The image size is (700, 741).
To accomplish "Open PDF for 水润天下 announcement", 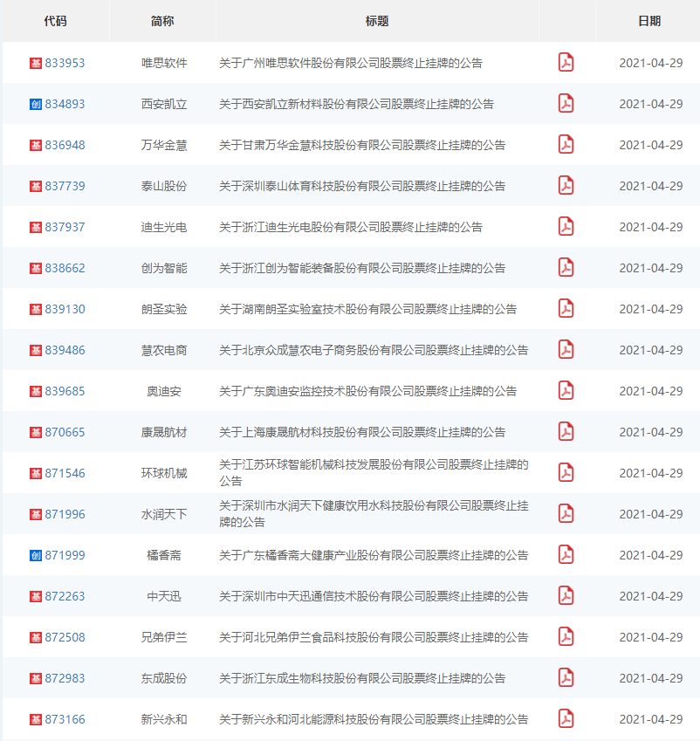I will 566,514.
